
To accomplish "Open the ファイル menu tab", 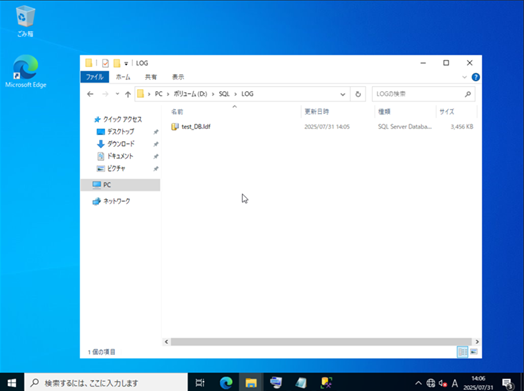I will [95, 77].
